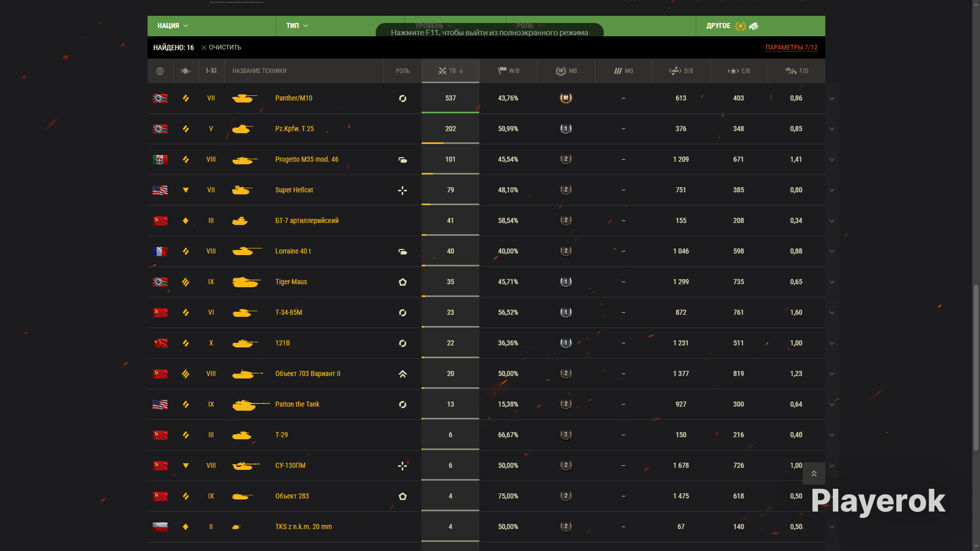This screenshot has width=980, height=551.
Task: Select the 121B vehicle name
Action: coord(282,343)
